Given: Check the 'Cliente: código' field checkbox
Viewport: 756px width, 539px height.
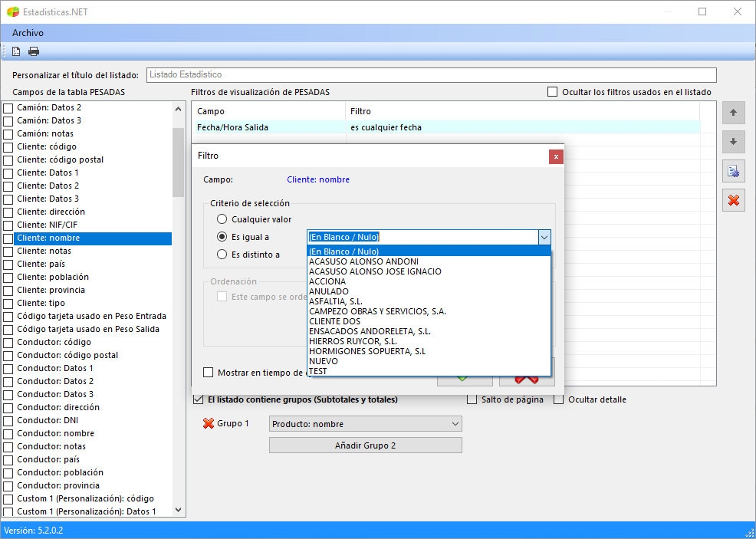Looking at the screenshot, I should point(8,147).
